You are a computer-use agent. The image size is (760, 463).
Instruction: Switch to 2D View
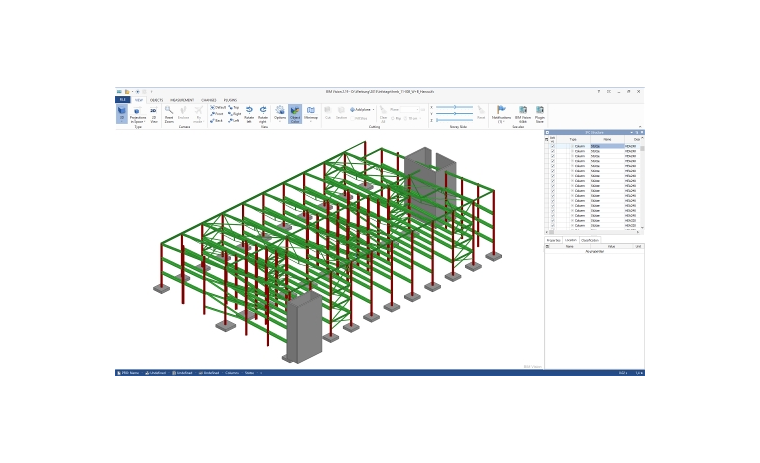(154, 114)
